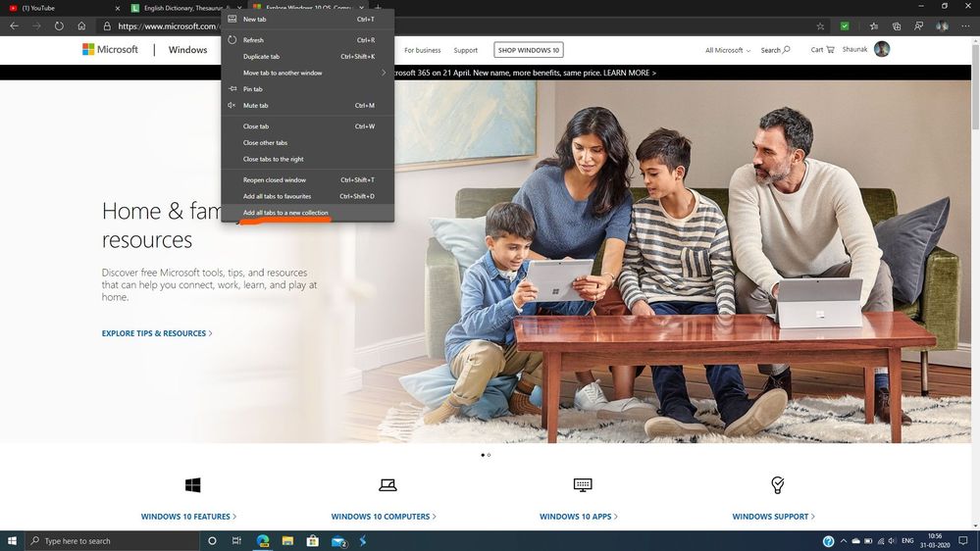
Task: Open the Support nav link
Action: click(466, 50)
